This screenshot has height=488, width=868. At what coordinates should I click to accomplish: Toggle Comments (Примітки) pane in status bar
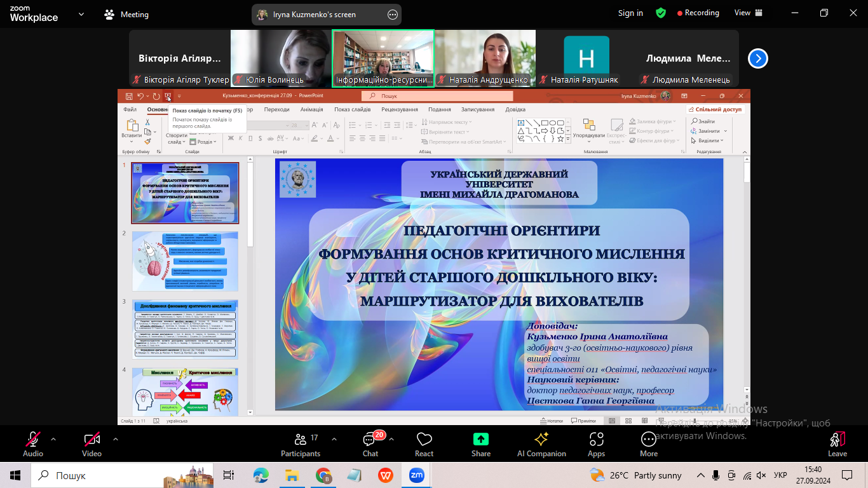pos(584,421)
